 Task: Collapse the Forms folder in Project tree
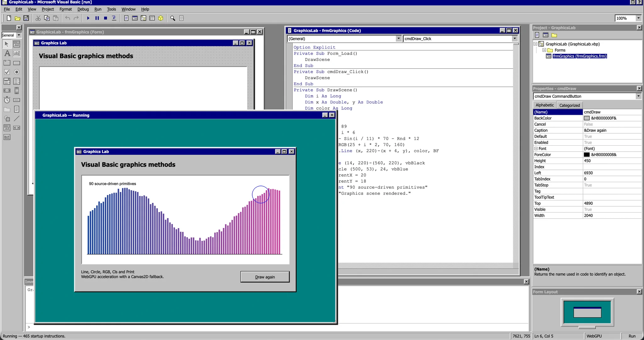tap(544, 50)
